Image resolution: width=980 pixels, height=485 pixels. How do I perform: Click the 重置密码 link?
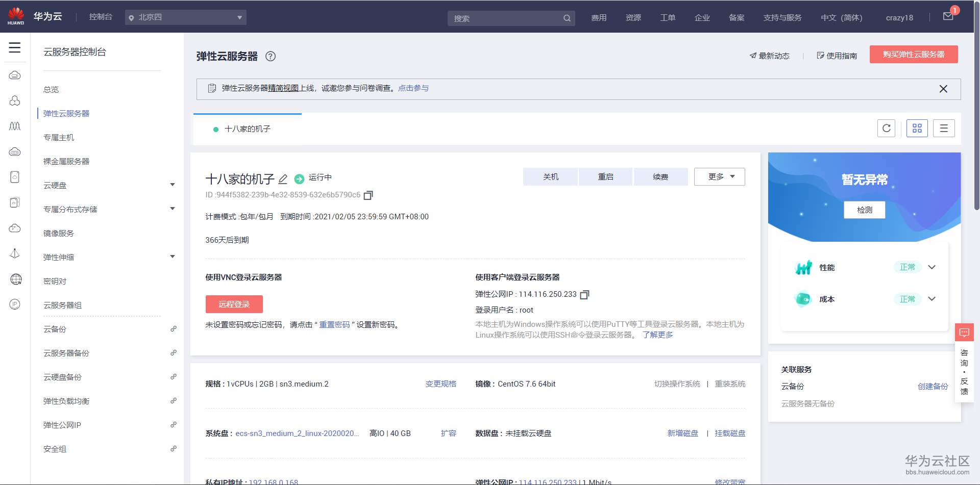click(334, 325)
